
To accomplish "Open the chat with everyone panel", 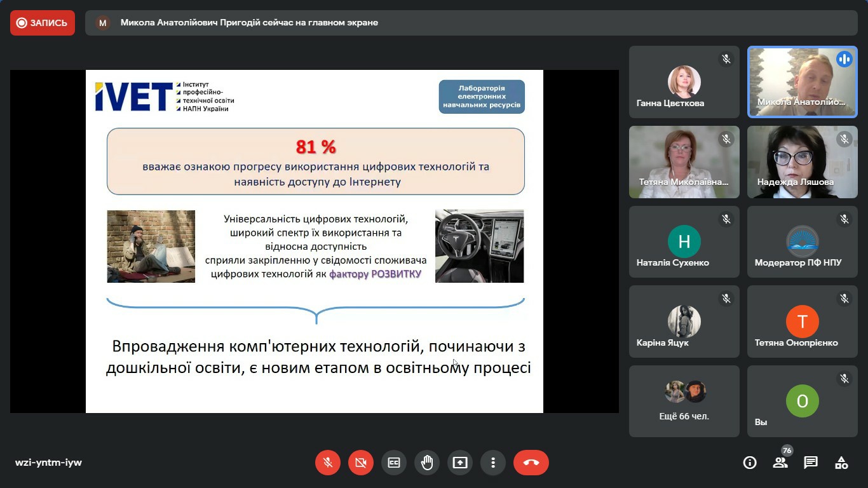I will pos(811,463).
